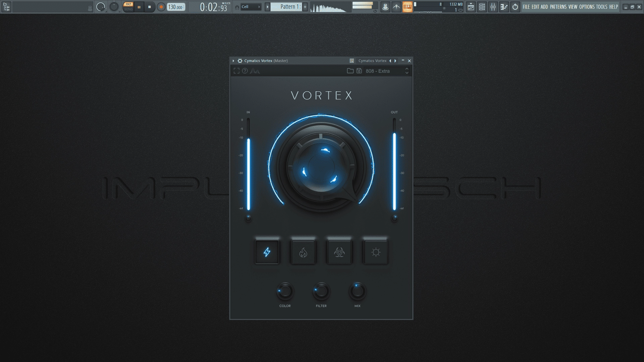Click the 130.000 tempo field
644x362 pixels.
176,7
